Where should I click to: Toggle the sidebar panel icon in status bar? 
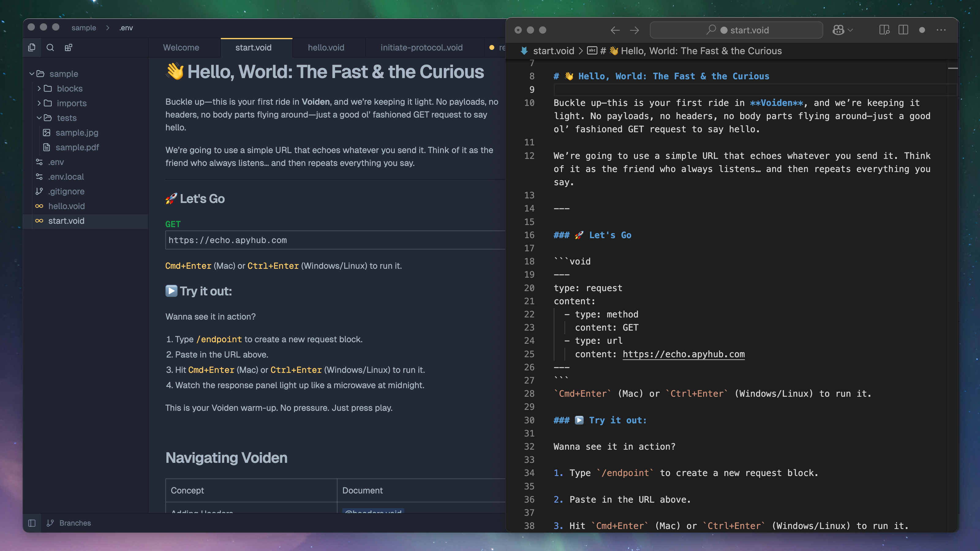click(32, 523)
